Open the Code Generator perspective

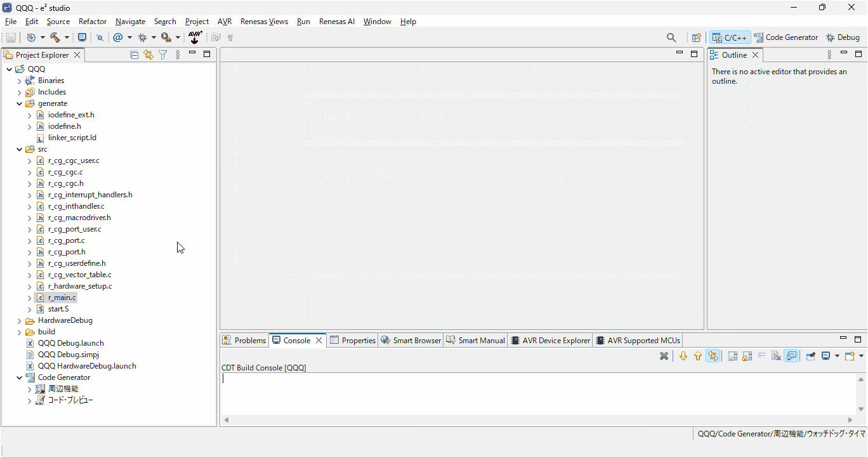(786, 37)
